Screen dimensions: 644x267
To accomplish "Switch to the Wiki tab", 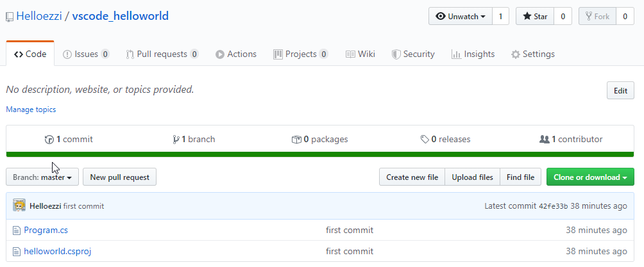I will pos(360,54).
